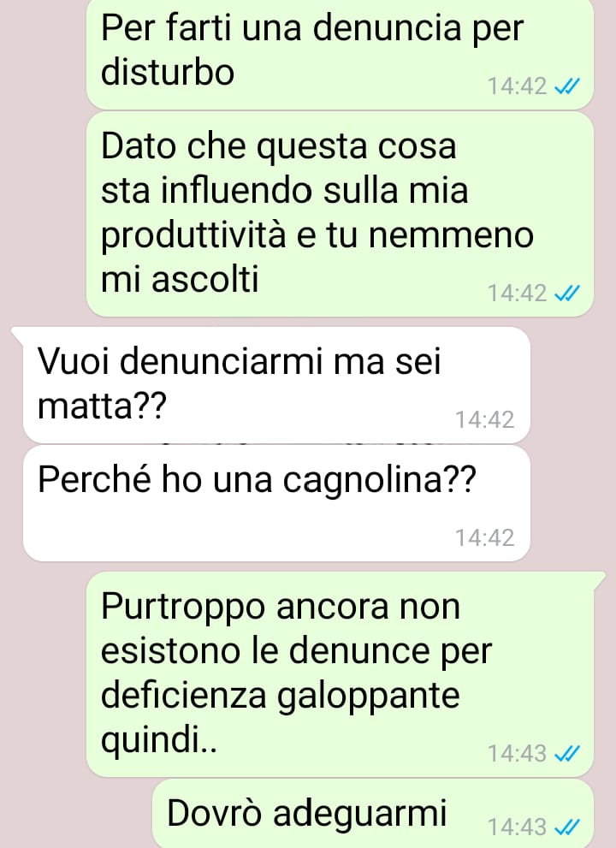
Task: Tap timestamp of the 'cagnolina' message
Action: coord(484,537)
